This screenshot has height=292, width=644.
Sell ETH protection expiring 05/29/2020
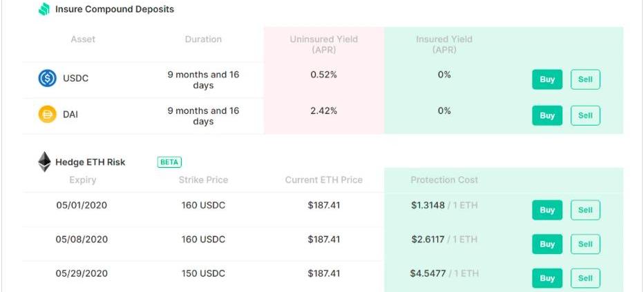coord(585,278)
